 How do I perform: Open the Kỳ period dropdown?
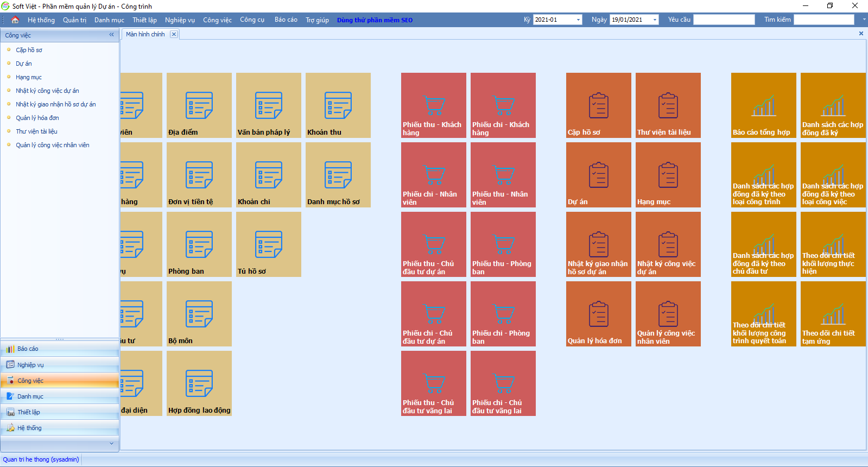pos(578,20)
